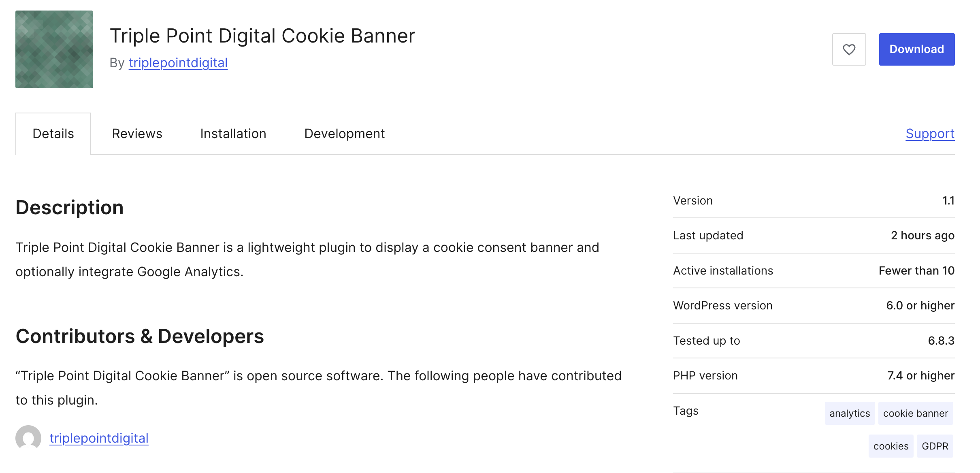Screen dimensions: 980x473
Task: Open the Installation tab
Action: 233,134
